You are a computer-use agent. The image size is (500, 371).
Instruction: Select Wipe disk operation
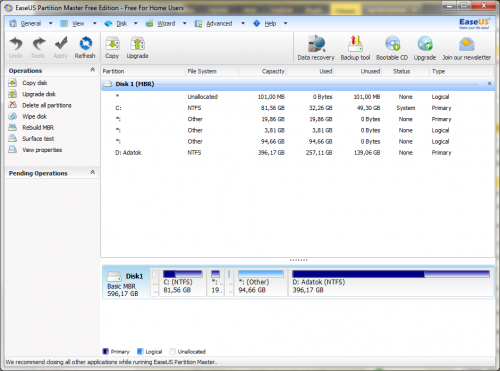34,116
